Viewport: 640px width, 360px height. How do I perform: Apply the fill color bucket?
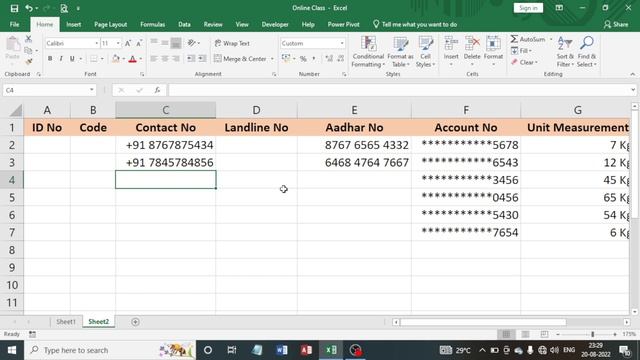point(116,59)
